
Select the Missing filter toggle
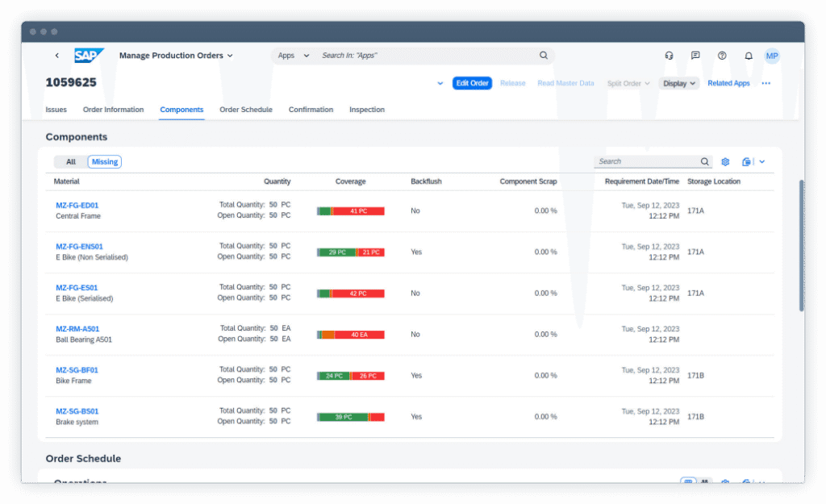click(104, 162)
